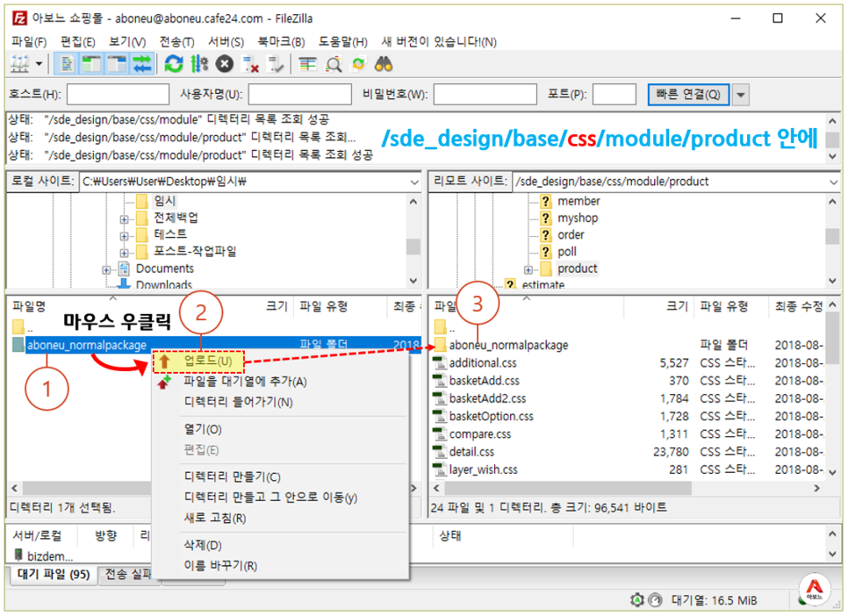Open the 리모트 사이트 path dropdown
Screen dimensions: 848x616
[x=833, y=182]
